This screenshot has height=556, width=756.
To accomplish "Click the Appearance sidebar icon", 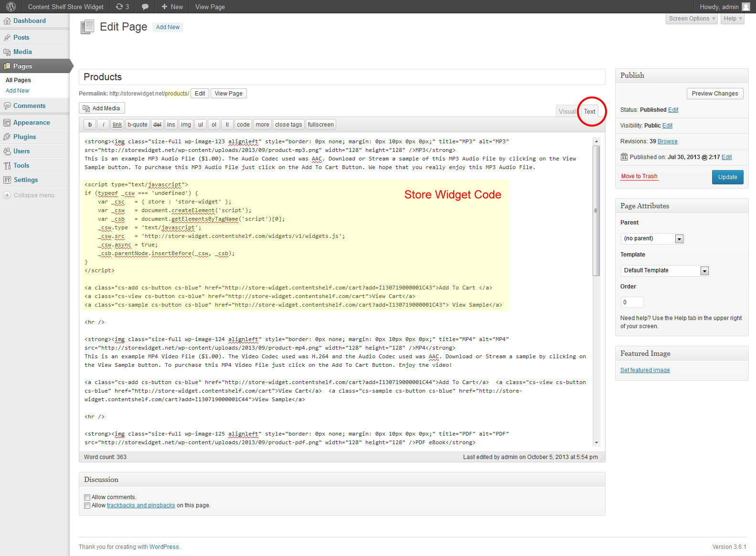I will click(x=7, y=122).
